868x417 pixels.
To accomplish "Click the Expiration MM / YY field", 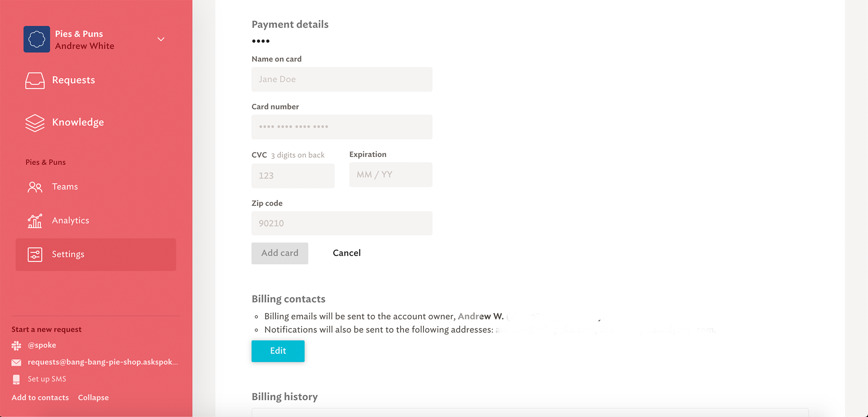I will (x=391, y=175).
